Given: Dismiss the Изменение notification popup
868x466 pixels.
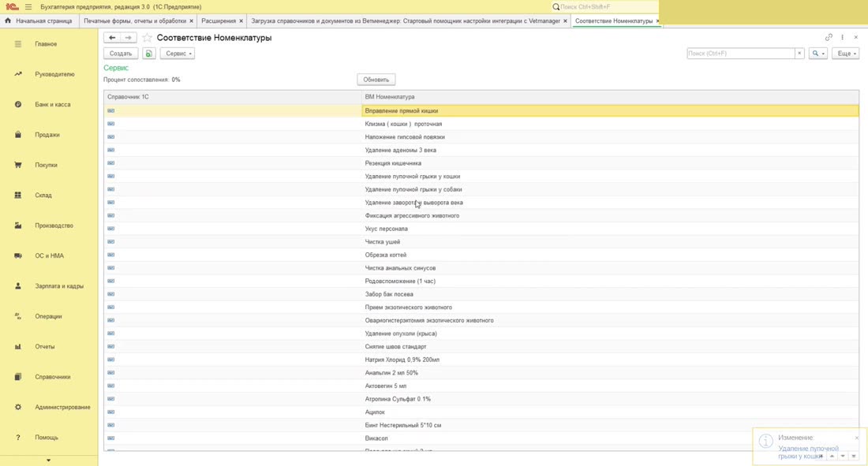Looking at the screenshot, I should [856, 438].
